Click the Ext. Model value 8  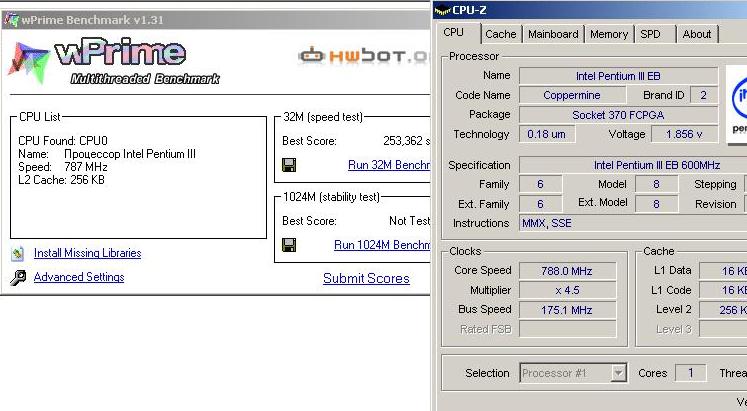[x=656, y=204]
